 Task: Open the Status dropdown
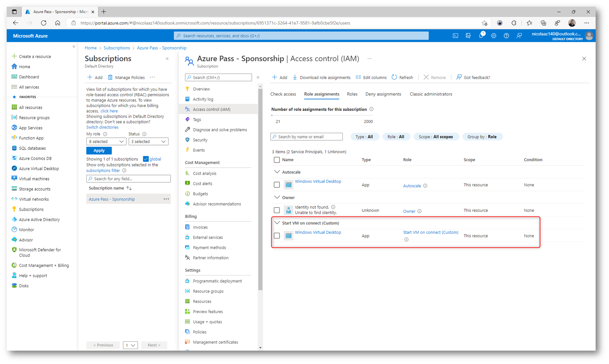point(148,141)
